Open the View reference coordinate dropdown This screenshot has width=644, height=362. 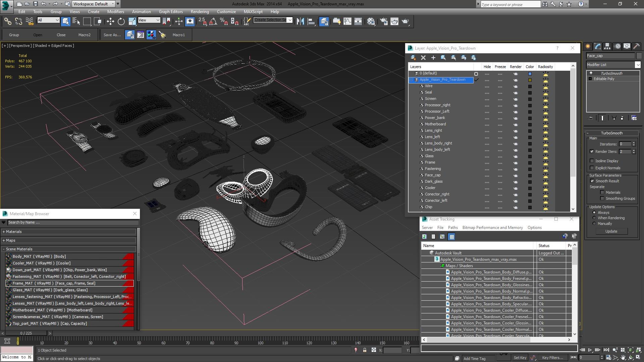pyautogui.click(x=149, y=20)
